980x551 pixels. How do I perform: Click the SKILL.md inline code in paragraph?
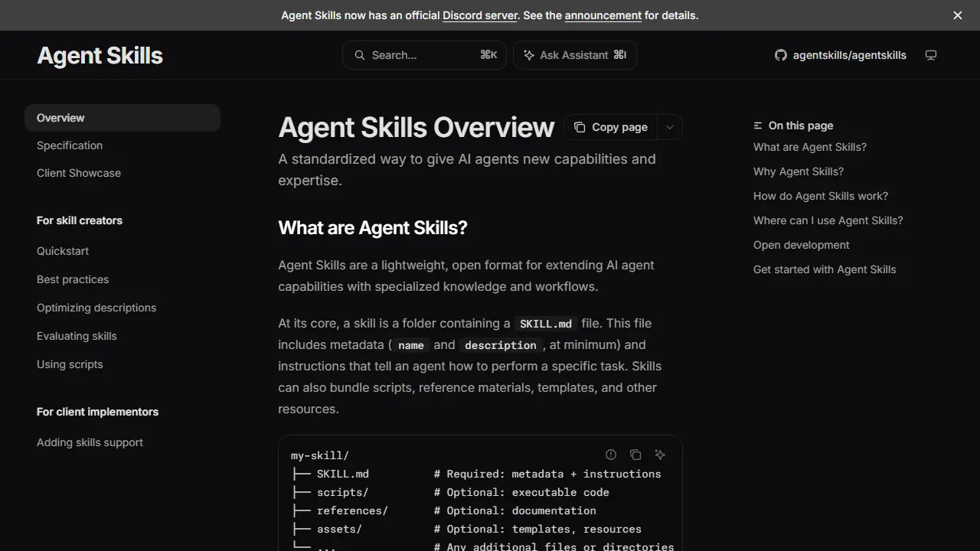[x=546, y=324]
